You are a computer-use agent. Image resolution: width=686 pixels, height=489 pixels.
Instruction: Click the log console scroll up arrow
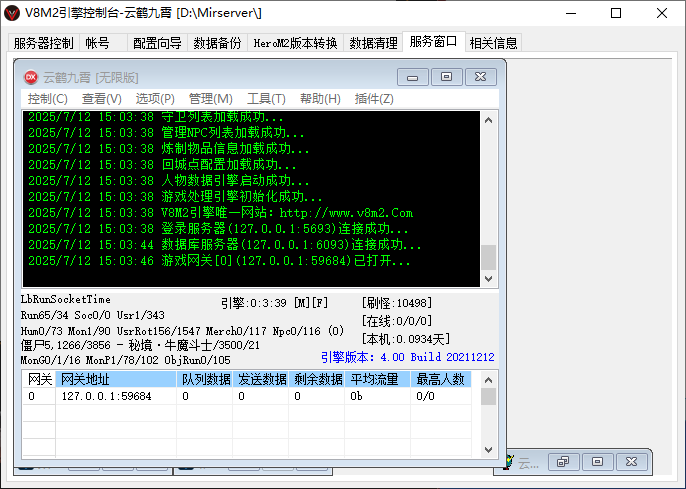coord(489,120)
